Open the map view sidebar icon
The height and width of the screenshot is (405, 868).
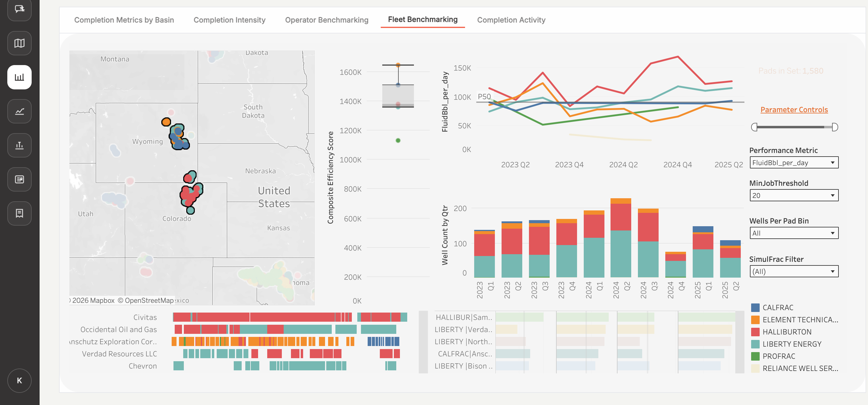tap(19, 43)
